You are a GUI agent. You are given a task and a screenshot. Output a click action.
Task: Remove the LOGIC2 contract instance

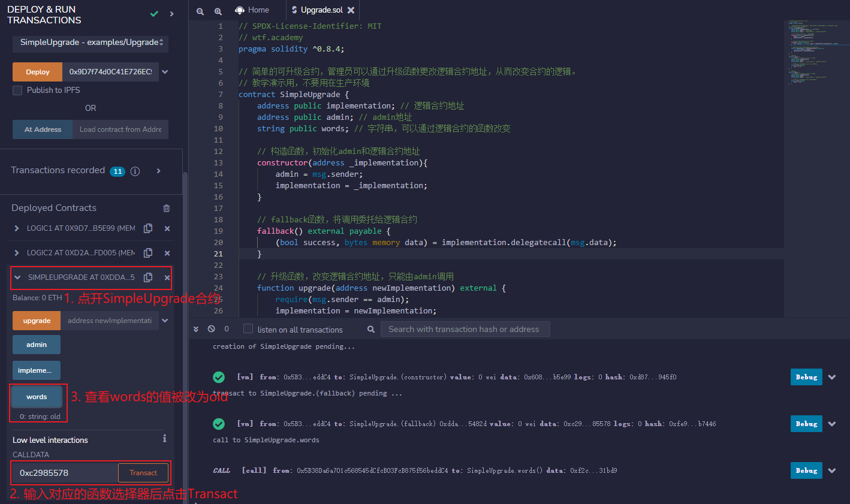(x=167, y=253)
